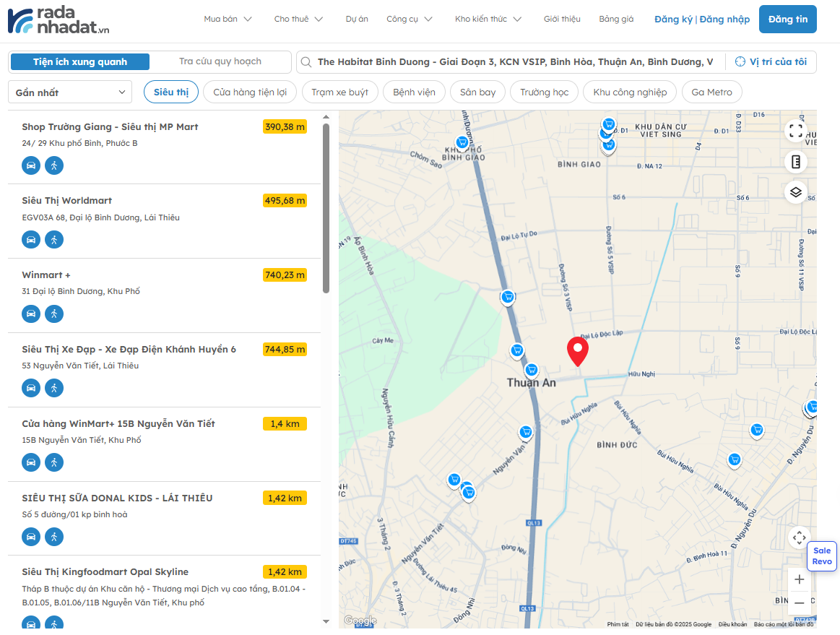Image resolution: width=840 pixels, height=635 pixels.
Task: Click Phím tắt on map footer
Action: tap(618, 624)
